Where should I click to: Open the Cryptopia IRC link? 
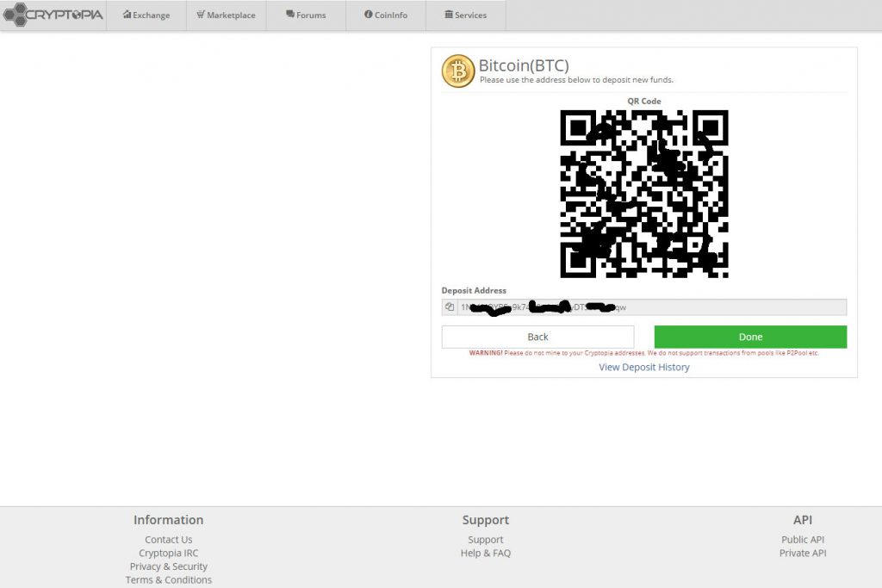(x=169, y=554)
